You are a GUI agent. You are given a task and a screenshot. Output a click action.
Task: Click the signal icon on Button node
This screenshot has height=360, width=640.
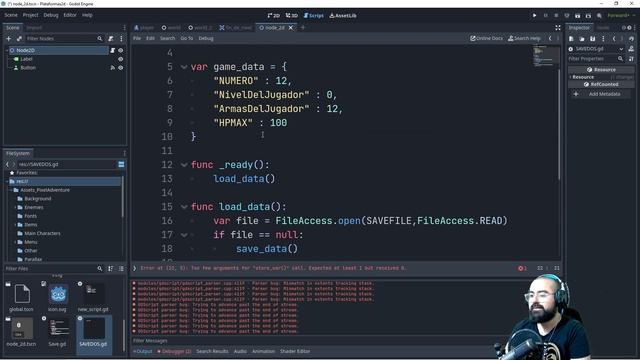112,68
